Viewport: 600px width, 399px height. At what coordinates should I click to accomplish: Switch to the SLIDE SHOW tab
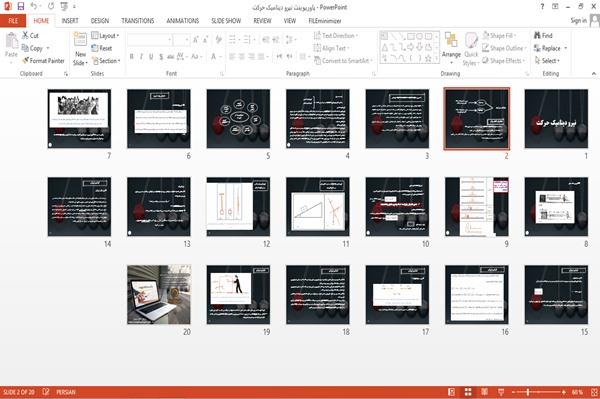[226, 21]
